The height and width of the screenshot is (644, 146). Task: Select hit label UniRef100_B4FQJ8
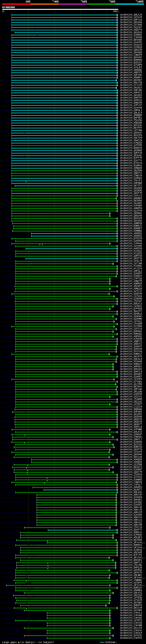131,567
